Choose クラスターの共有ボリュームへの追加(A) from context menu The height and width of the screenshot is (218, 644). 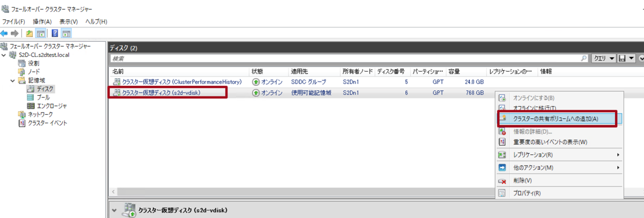[558, 118]
